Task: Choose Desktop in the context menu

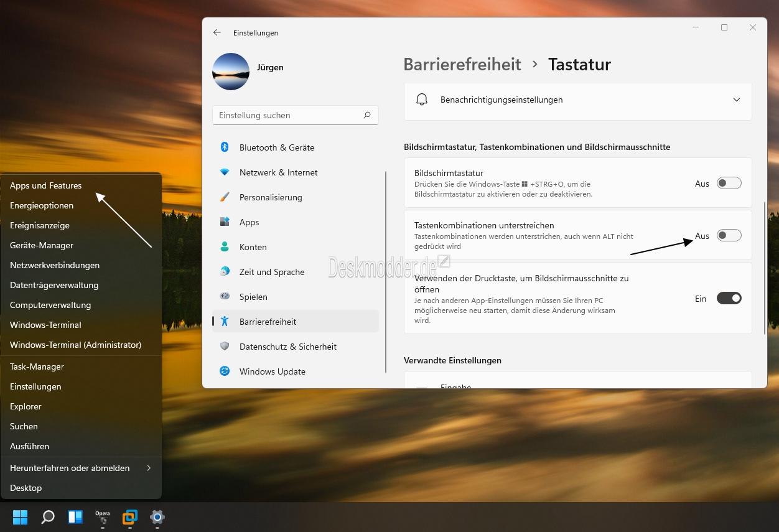Action: [x=82, y=488]
